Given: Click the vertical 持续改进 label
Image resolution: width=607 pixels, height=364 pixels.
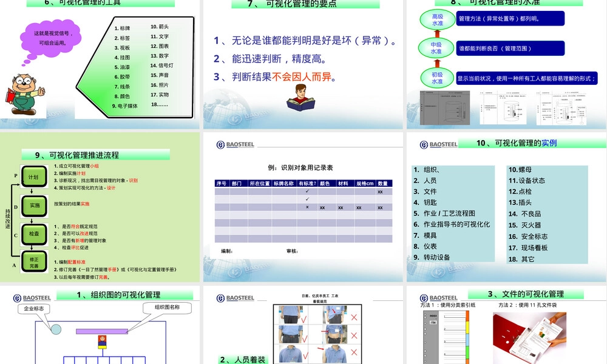Looking at the screenshot, I should tap(8, 219).
